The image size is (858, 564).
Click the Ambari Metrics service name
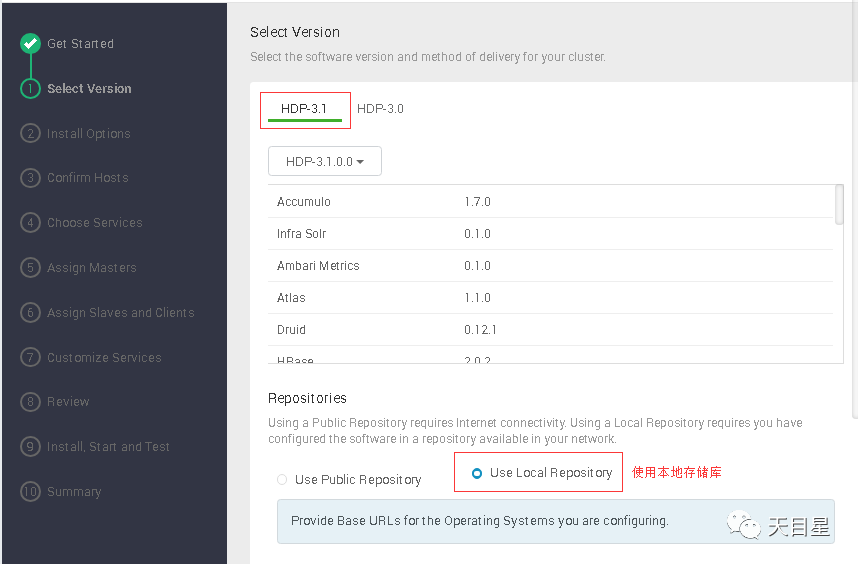tap(318, 266)
